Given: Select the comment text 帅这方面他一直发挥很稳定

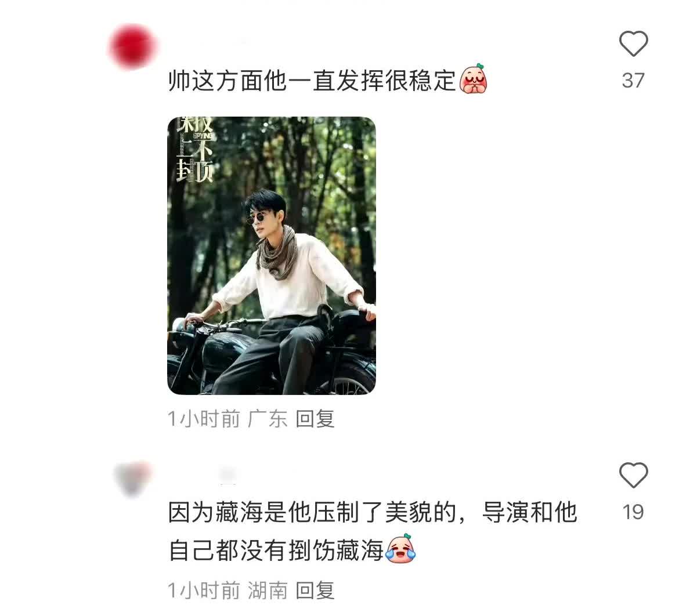Looking at the screenshot, I should tap(312, 81).
